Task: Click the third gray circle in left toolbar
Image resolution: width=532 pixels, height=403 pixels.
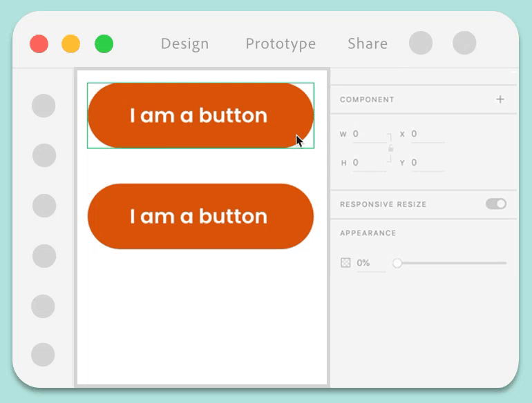Action: coord(44,206)
